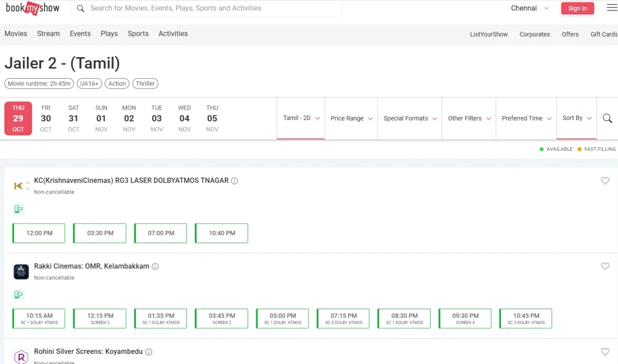Click the UA16+ rating tag
The image size is (618, 364).
pos(90,84)
